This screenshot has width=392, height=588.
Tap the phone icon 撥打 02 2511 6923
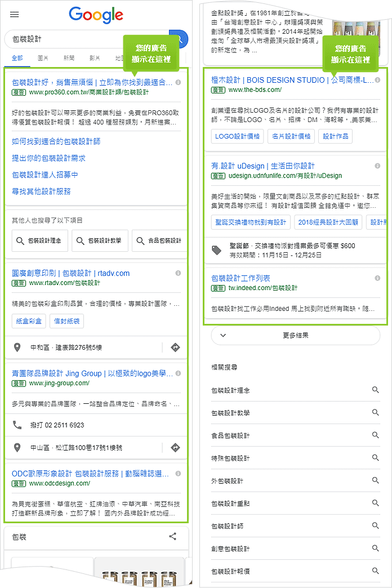tap(17, 425)
